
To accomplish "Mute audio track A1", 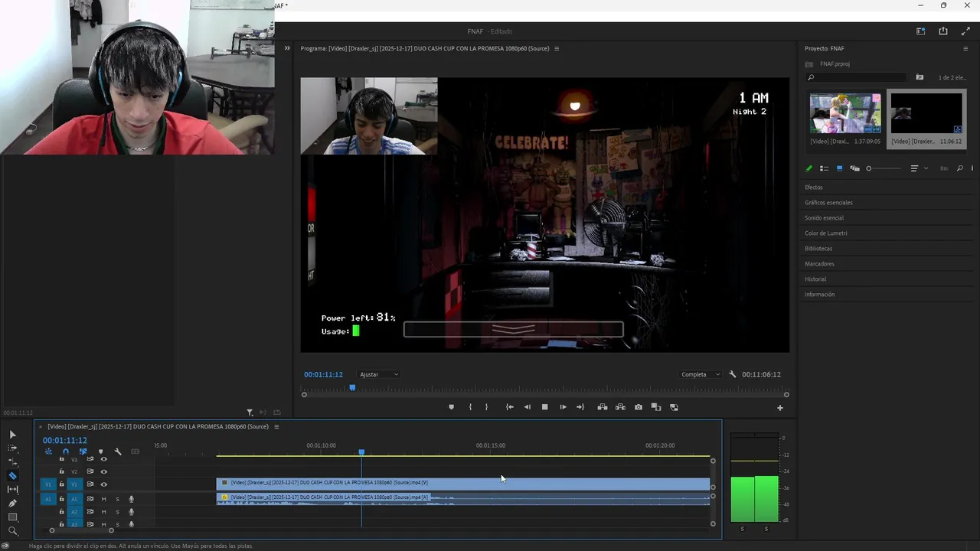I will (103, 499).
